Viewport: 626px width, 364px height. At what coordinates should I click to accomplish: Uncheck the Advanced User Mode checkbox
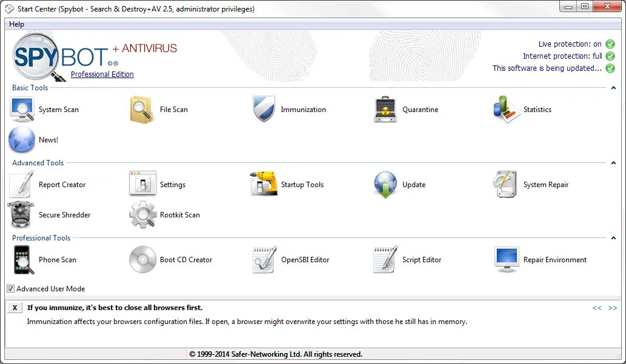pyautogui.click(x=10, y=288)
